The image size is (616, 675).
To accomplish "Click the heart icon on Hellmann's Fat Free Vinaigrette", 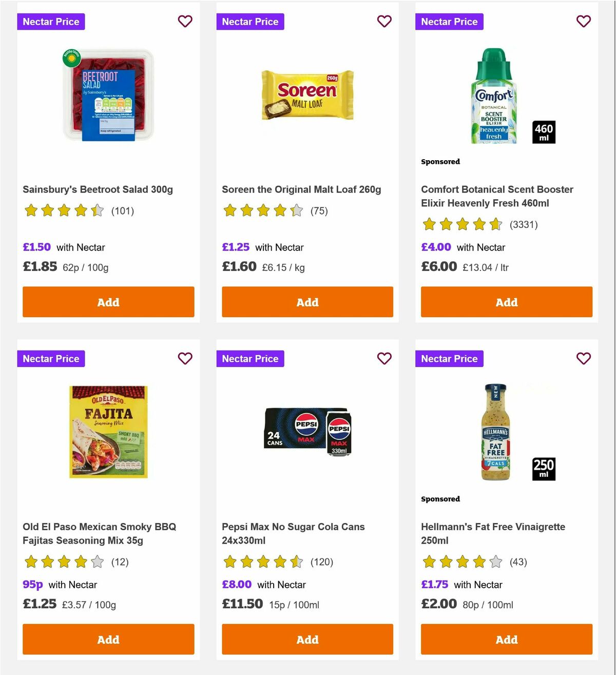I will click(x=584, y=358).
